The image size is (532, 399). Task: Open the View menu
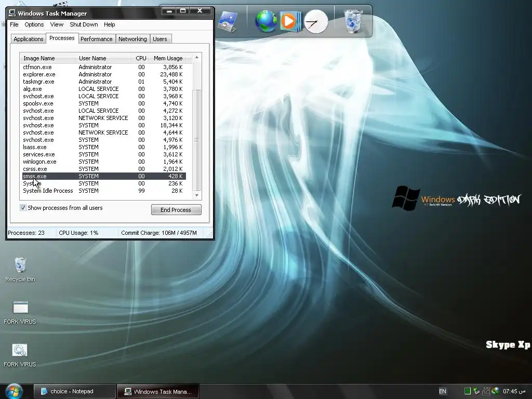[x=57, y=24]
